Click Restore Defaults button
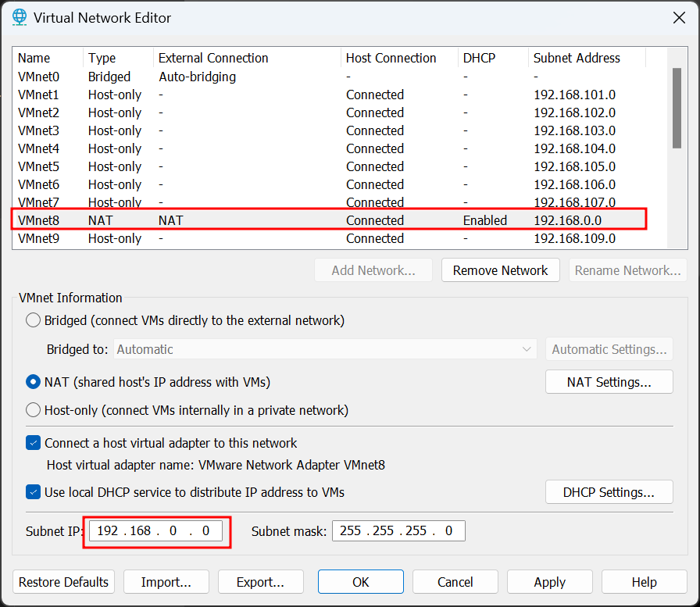The height and width of the screenshot is (607, 700). click(63, 582)
